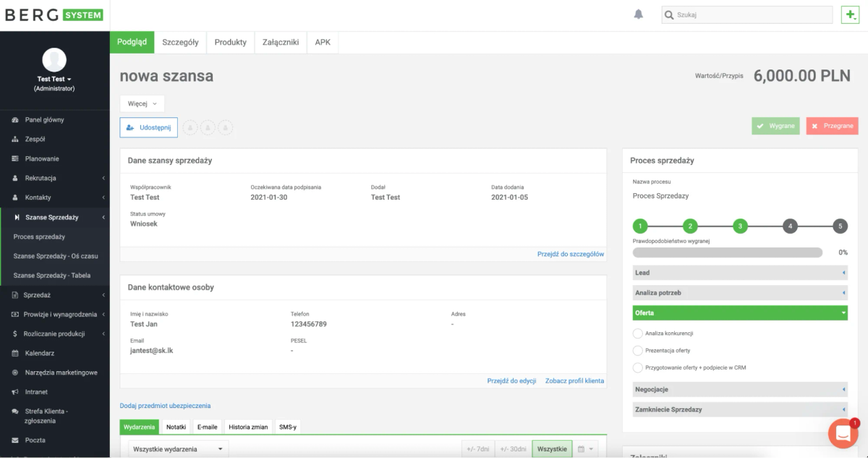Click the green plus add button
This screenshot has height=458, width=868.
tap(850, 14)
